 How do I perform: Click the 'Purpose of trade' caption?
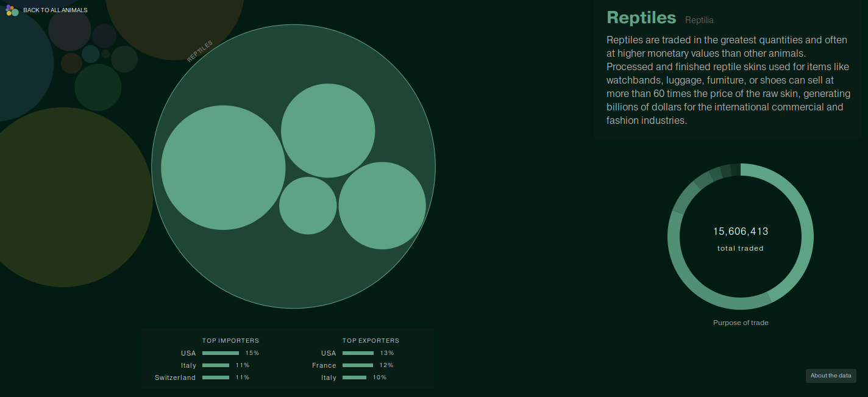pos(741,323)
